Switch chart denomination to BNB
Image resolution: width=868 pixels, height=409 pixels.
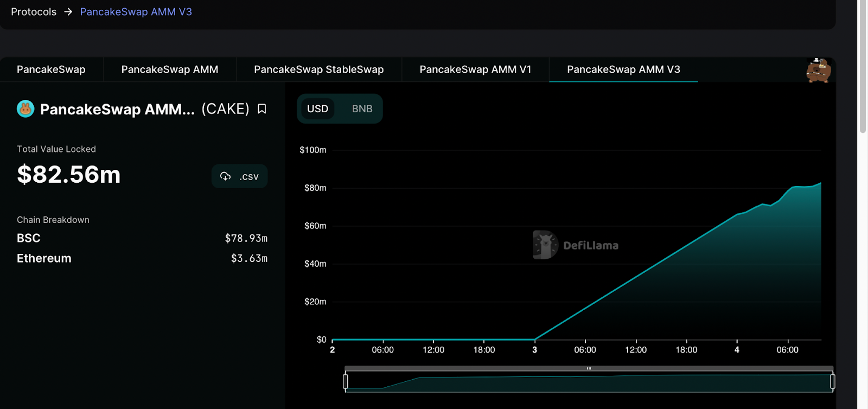(362, 108)
